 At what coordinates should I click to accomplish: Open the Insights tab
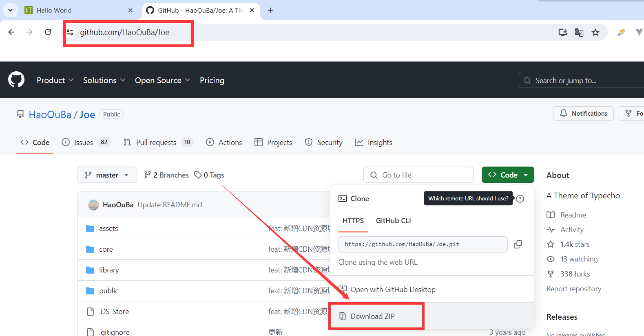(x=374, y=143)
